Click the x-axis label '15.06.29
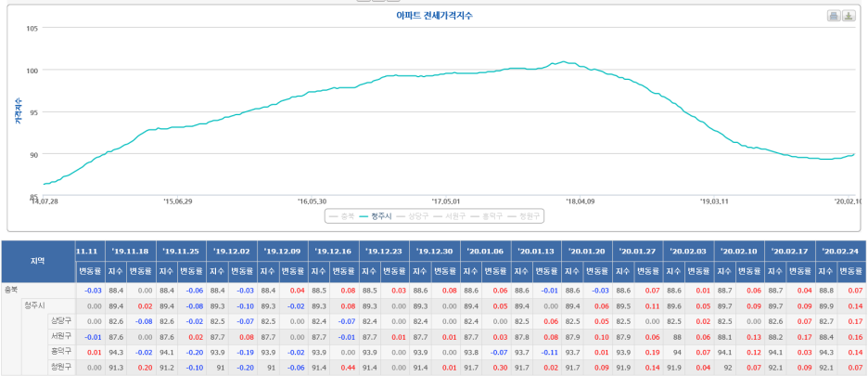 178,201
